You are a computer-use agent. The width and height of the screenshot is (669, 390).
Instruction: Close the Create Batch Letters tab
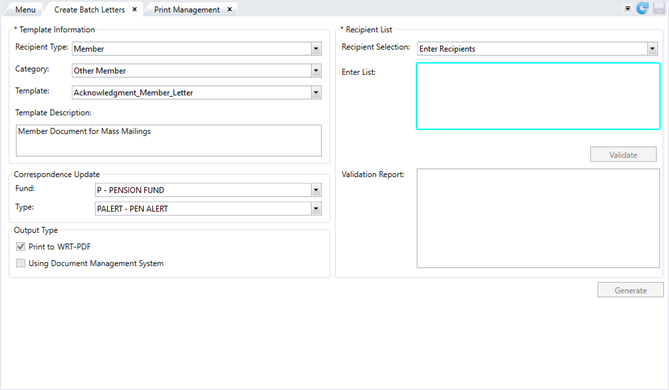pos(134,9)
